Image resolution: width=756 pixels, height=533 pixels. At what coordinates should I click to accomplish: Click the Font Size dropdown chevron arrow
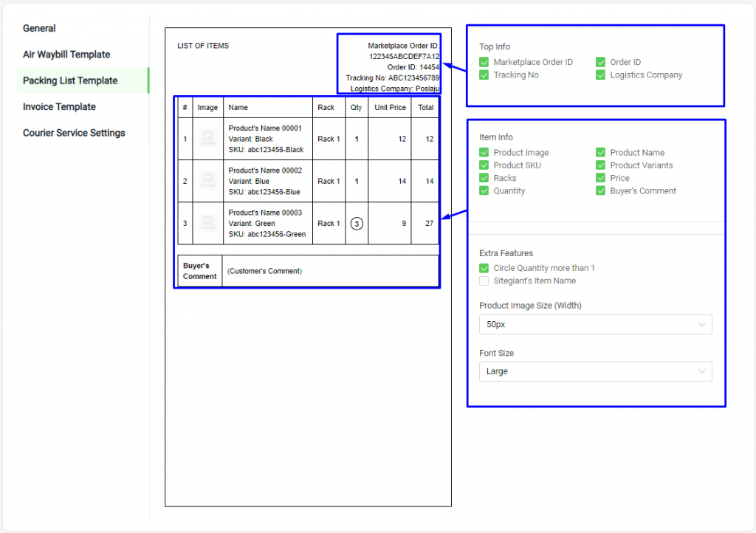(x=701, y=371)
